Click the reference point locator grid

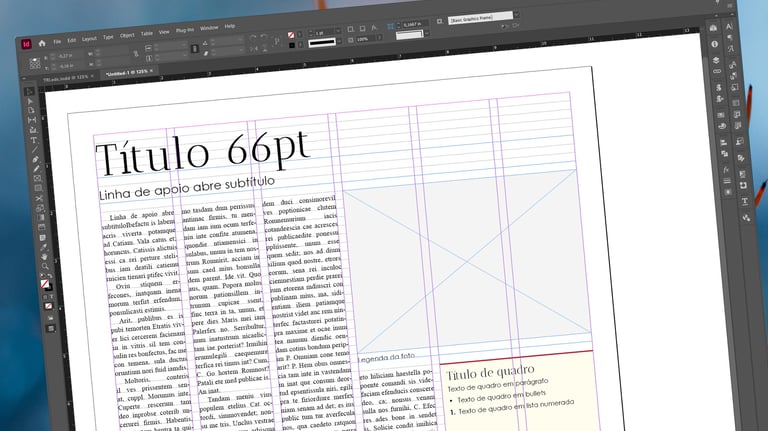click(35, 63)
